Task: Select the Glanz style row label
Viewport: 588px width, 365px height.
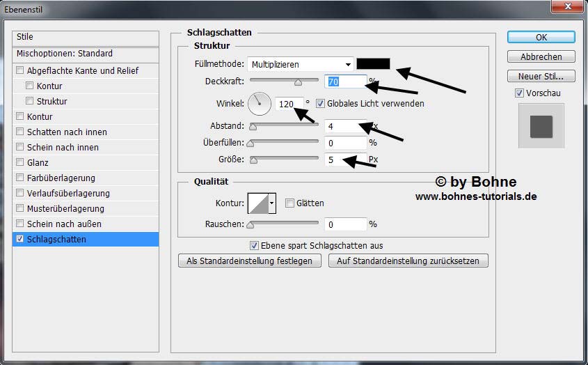Action: click(38, 162)
